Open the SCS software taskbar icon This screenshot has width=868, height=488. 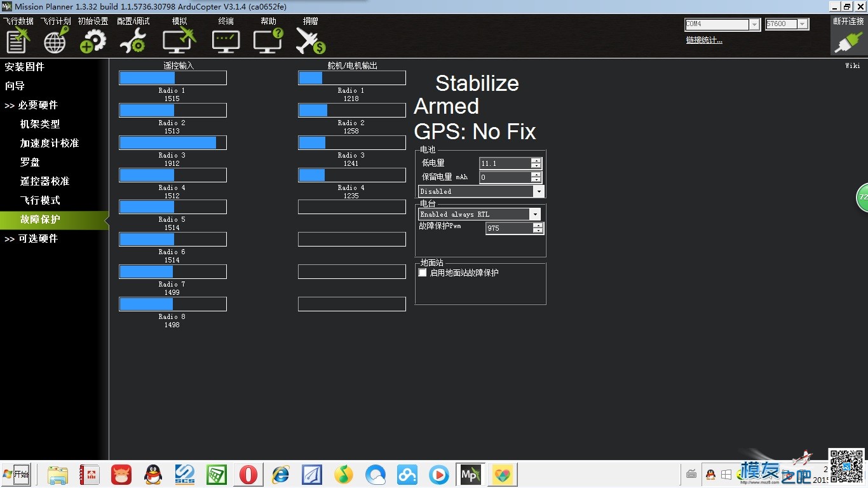[x=185, y=475]
